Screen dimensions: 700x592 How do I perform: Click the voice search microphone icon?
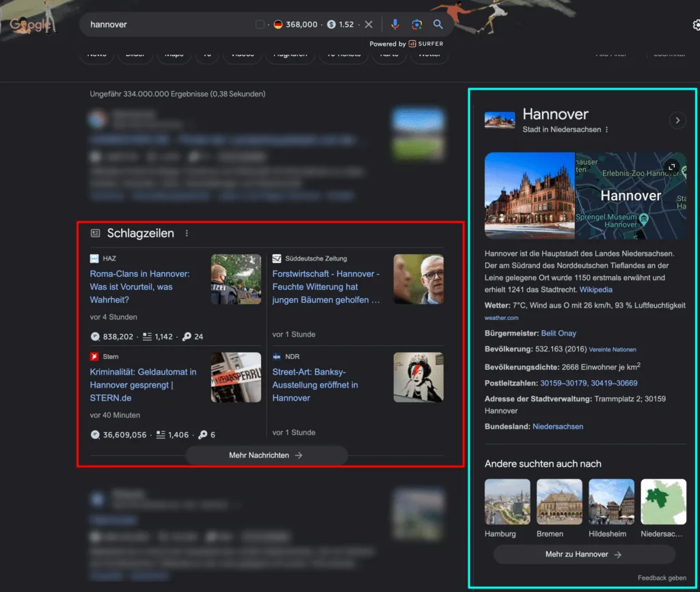coord(395,25)
